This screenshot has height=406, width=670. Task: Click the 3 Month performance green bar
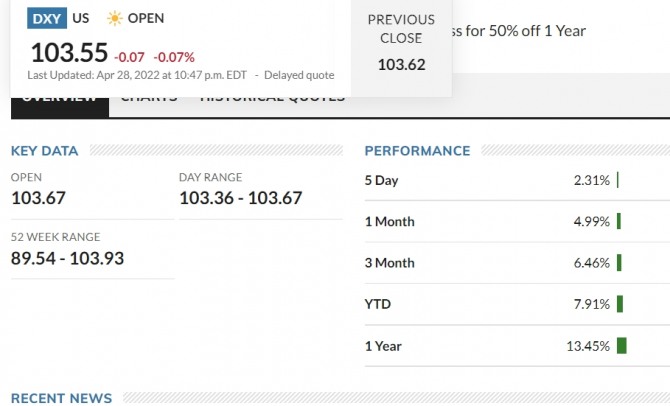620,263
